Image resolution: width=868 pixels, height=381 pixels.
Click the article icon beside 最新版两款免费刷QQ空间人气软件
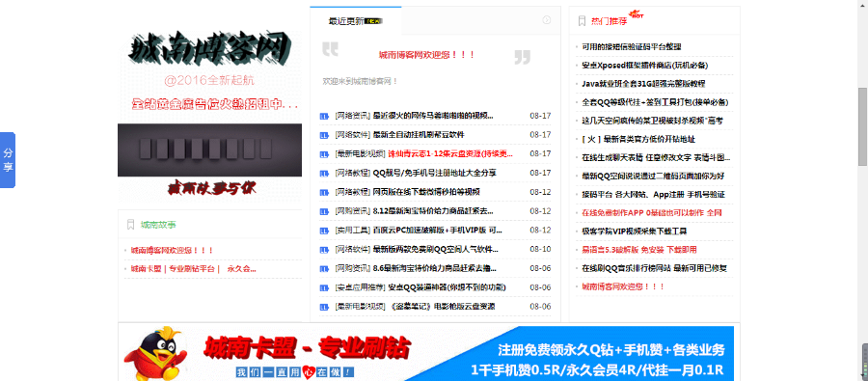pyautogui.click(x=324, y=250)
